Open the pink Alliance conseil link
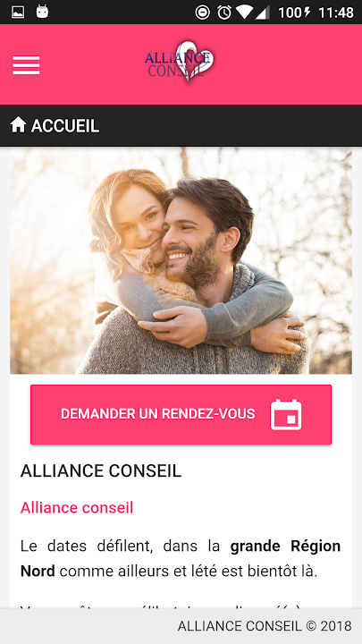This screenshot has width=362, height=644. click(77, 508)
